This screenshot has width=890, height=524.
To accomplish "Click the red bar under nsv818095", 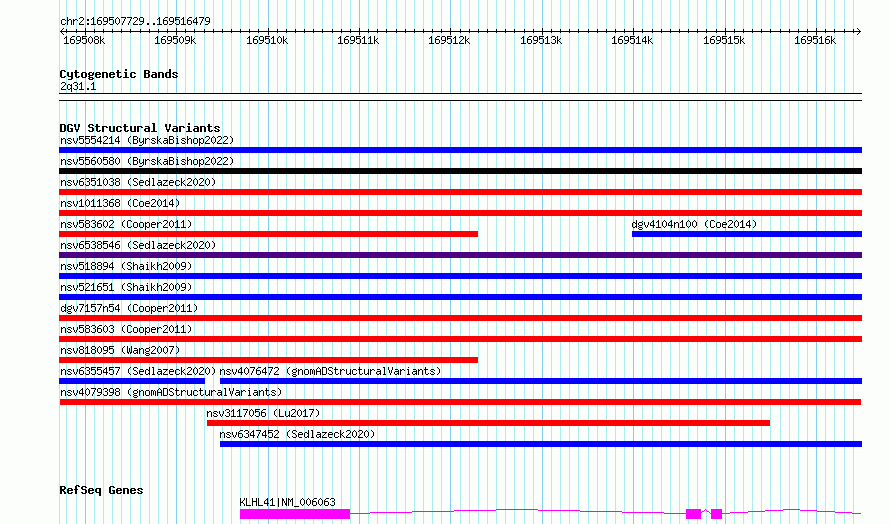I will pos(268,360).
